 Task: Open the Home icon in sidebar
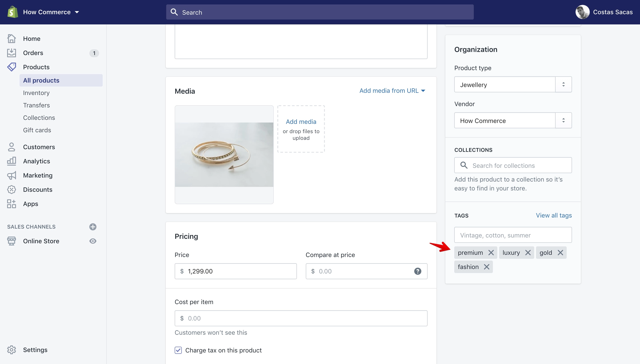point(12,38)
